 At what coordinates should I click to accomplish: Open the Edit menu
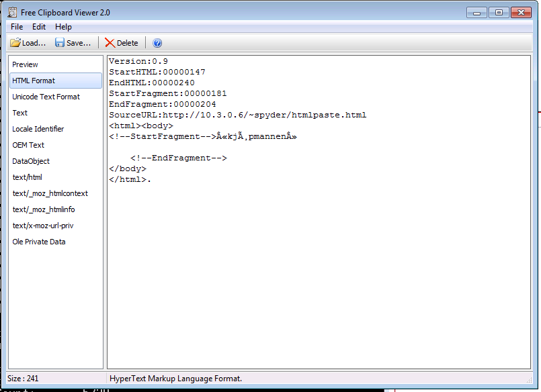(39, 27)
